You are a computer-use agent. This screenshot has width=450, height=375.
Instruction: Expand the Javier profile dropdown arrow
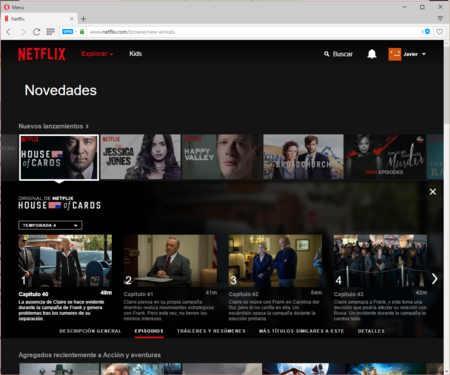click(424, 54)
